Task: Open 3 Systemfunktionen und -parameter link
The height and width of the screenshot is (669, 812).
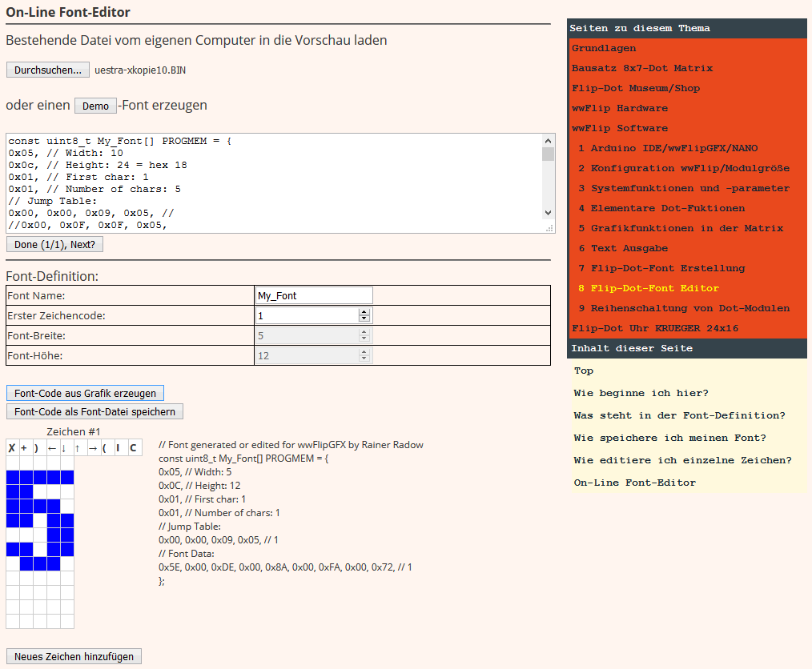Action: (684, 188)
